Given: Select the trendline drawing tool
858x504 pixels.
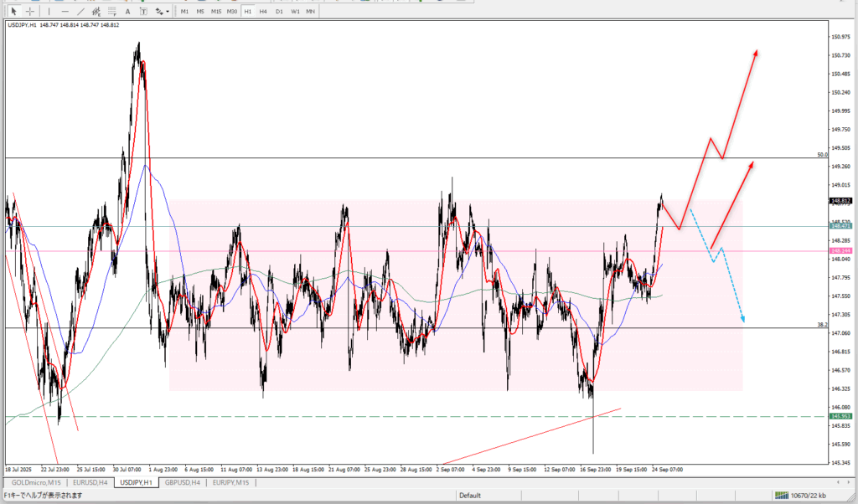Looking at the screenshot, I should (80, 12).
